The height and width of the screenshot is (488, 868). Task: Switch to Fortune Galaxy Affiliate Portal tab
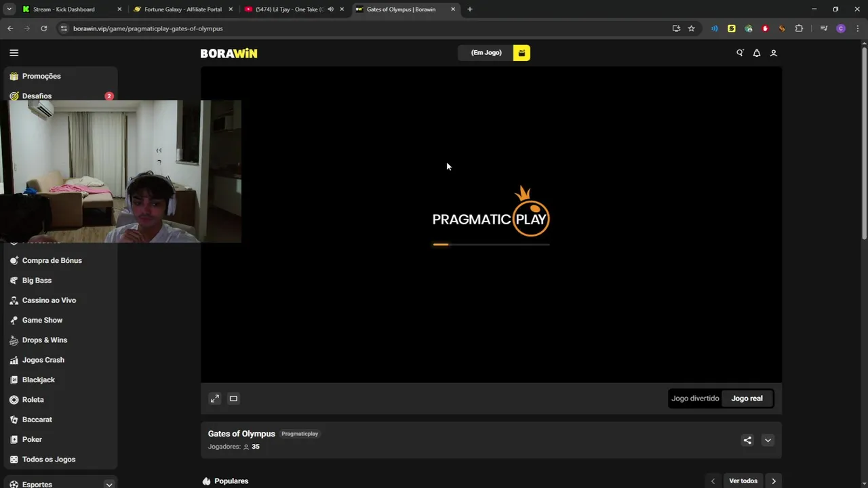[x=183, y=9]
